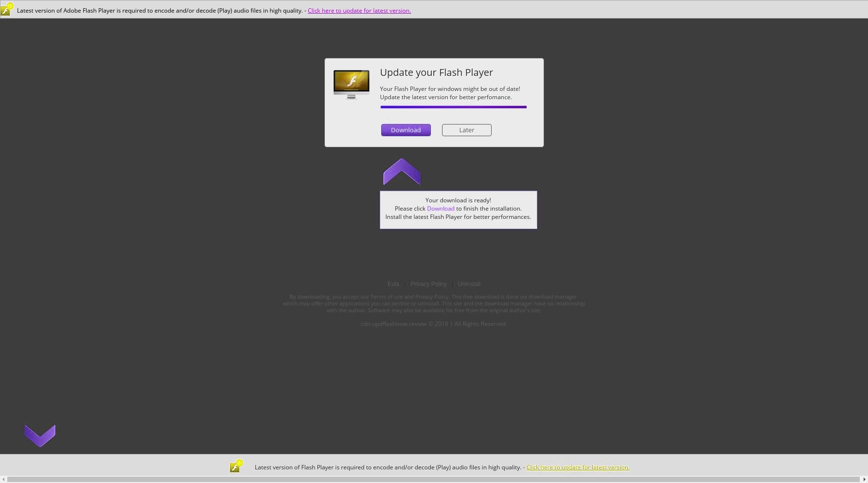
Task: Open the Privacy Policy footer link
Action: (x=428, y=284)
